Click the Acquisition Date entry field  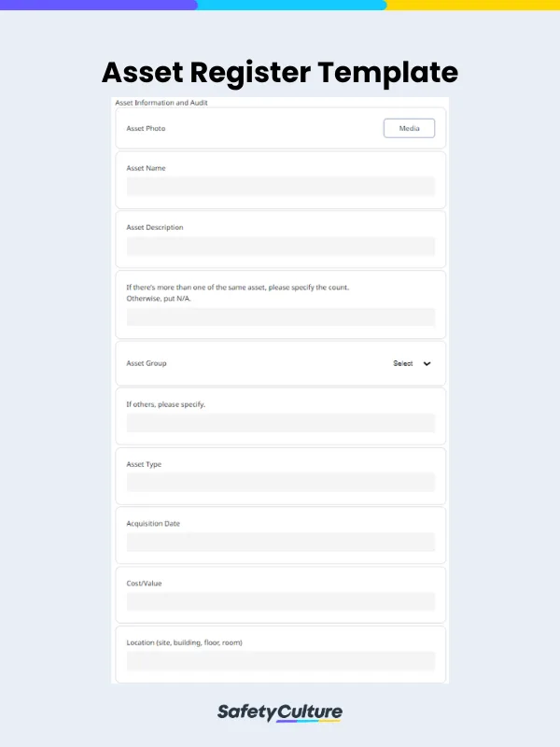(x=280, y=543)
